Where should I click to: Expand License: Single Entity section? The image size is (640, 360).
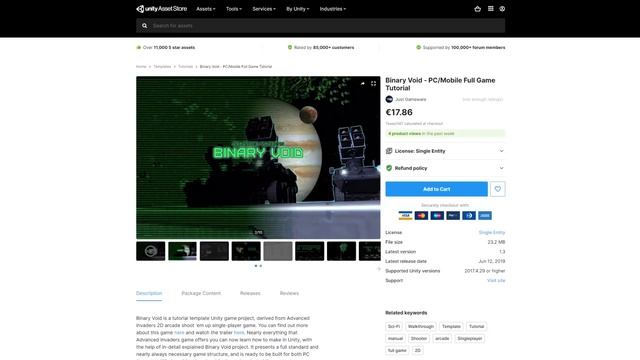445,151
